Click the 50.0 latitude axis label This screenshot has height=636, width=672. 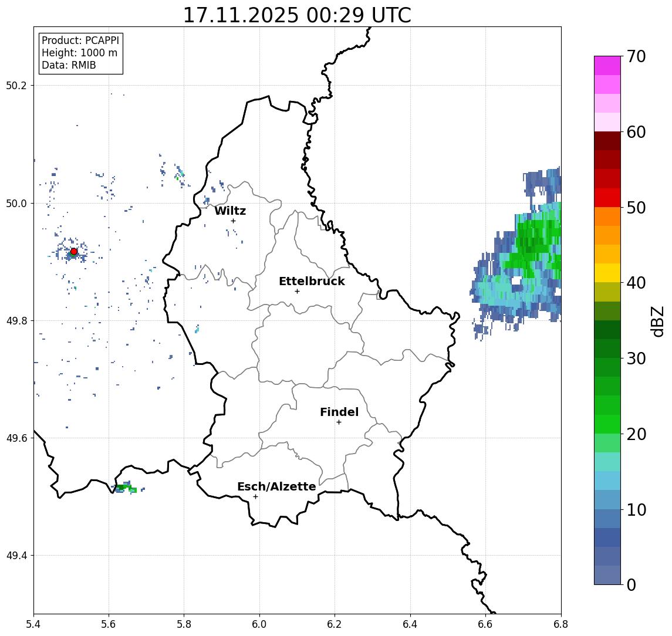(x=16, y=203)
